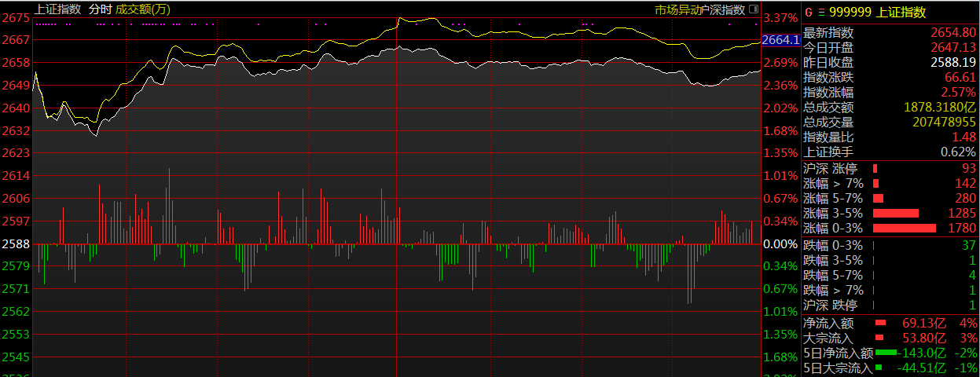Click the red bar for 涨幅 0-3%
The image size is (980, 377).
905,228
